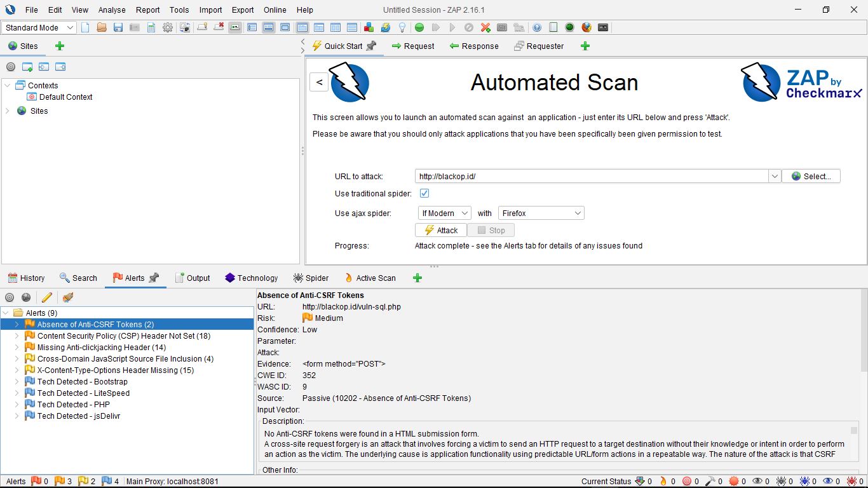Click the target icon under Sites tab
The width and height of the screenshot is (868, 488).
(11, 67)
